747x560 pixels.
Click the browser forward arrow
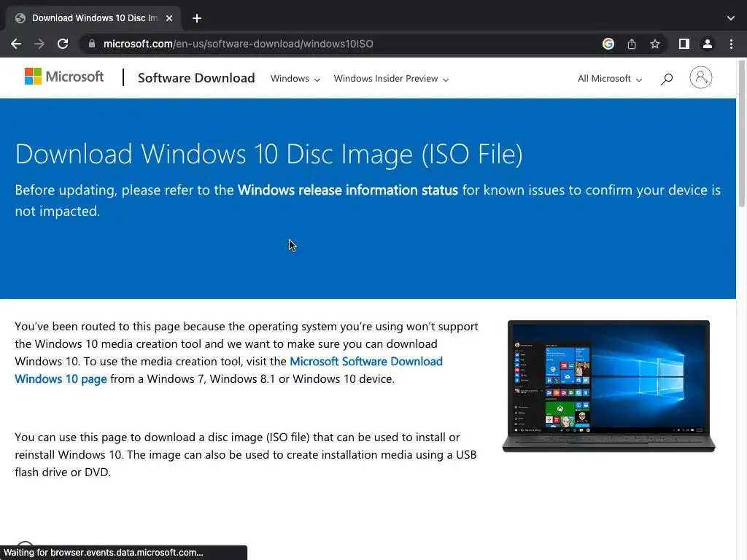coord(39,44)
